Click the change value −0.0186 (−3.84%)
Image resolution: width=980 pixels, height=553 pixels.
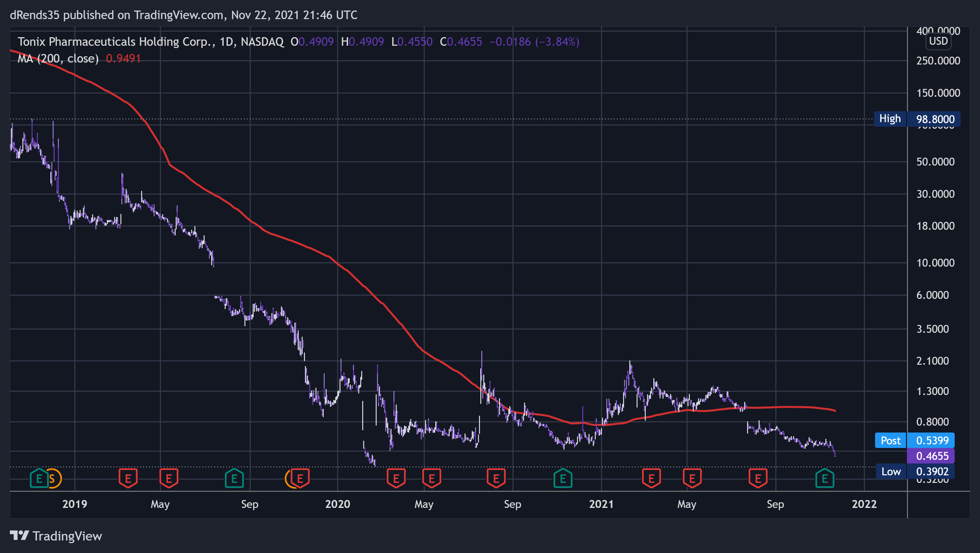pos(534,41)
